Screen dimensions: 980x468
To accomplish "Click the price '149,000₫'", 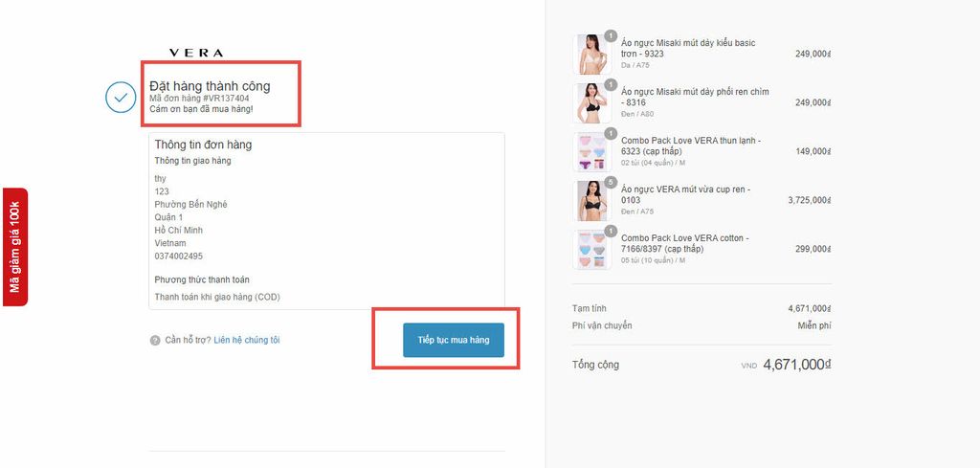I will (813, 151).
